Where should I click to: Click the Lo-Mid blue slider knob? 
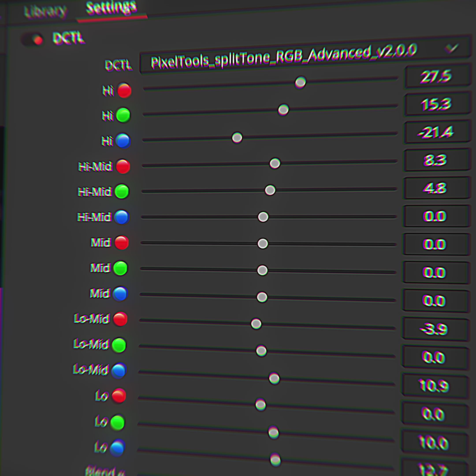point(274,379)
